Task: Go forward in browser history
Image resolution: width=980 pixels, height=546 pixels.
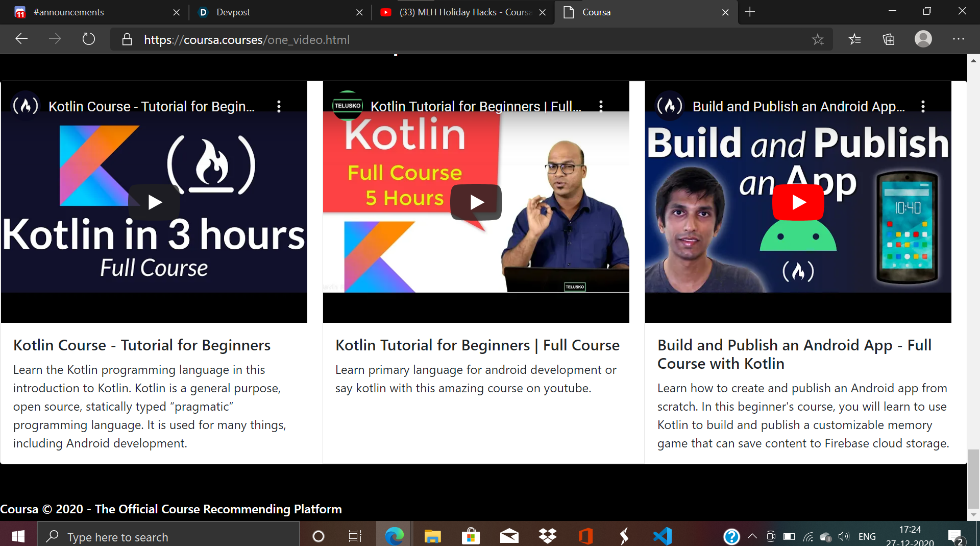Action: 55,39
